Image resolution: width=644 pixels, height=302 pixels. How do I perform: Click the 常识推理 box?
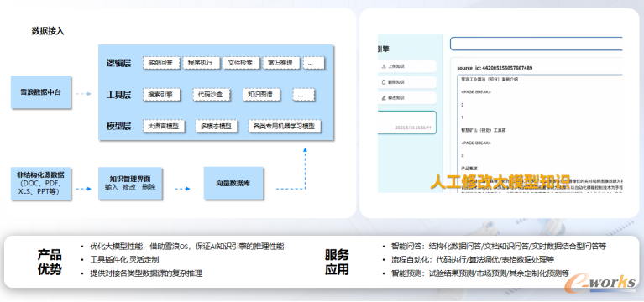281,63
